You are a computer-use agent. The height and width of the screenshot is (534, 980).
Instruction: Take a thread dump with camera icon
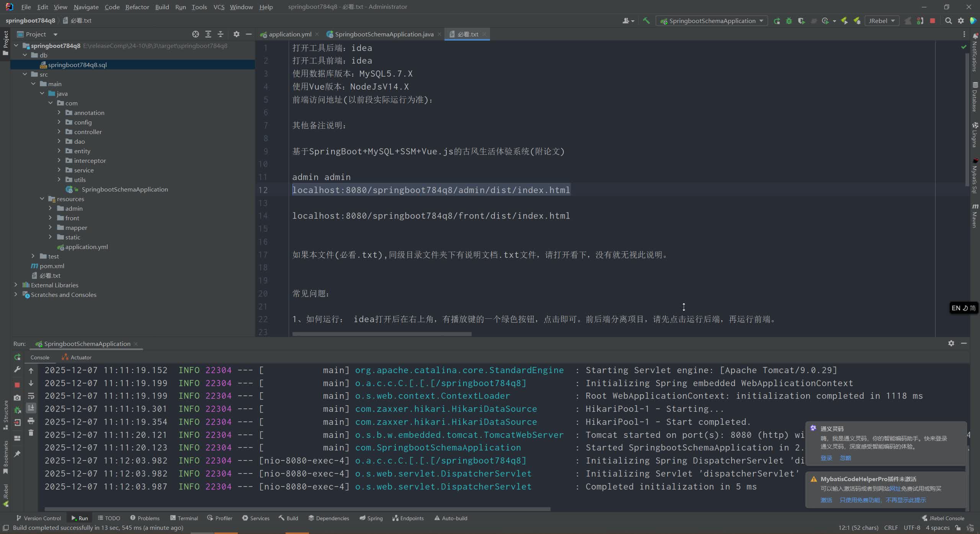point(17,398)
